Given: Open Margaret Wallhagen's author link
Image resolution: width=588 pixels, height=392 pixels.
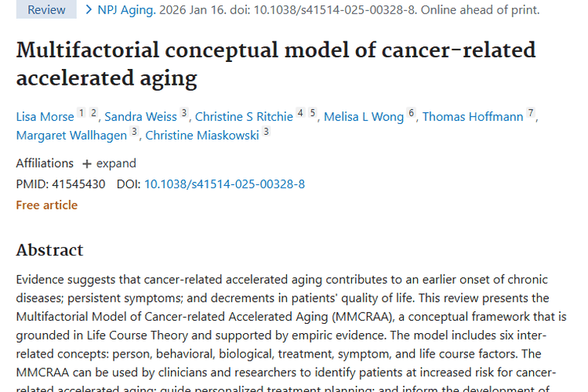Looking at the screenshot, I should click(71, 135).
